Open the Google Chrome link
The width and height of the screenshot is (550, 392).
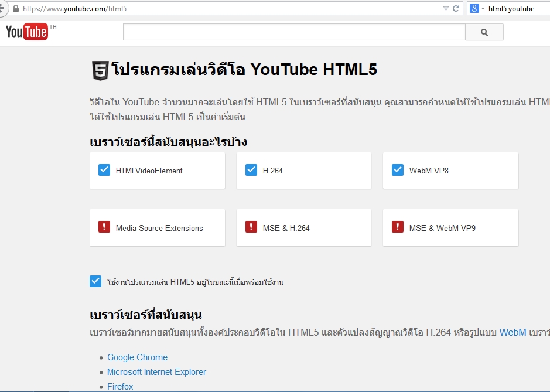[137, 357]
